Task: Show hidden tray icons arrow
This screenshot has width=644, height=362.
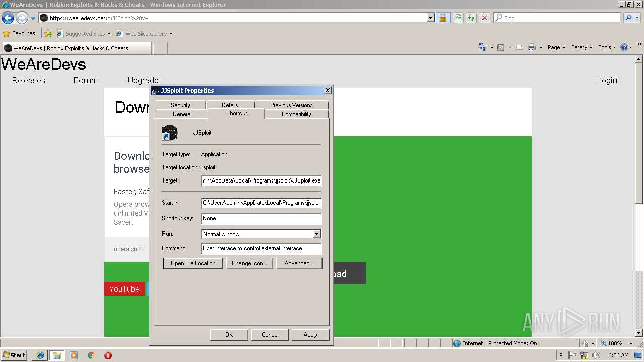Action: pyautogui.click(x=561, y=355)
